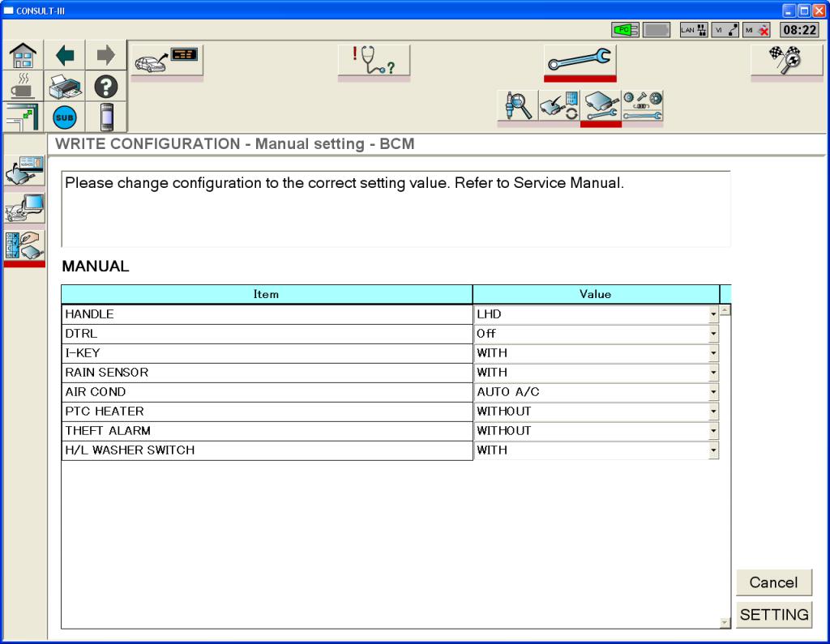Click the table's vertical scrollbar down arrow
This screenshot has height=644, width=830.
725,622
